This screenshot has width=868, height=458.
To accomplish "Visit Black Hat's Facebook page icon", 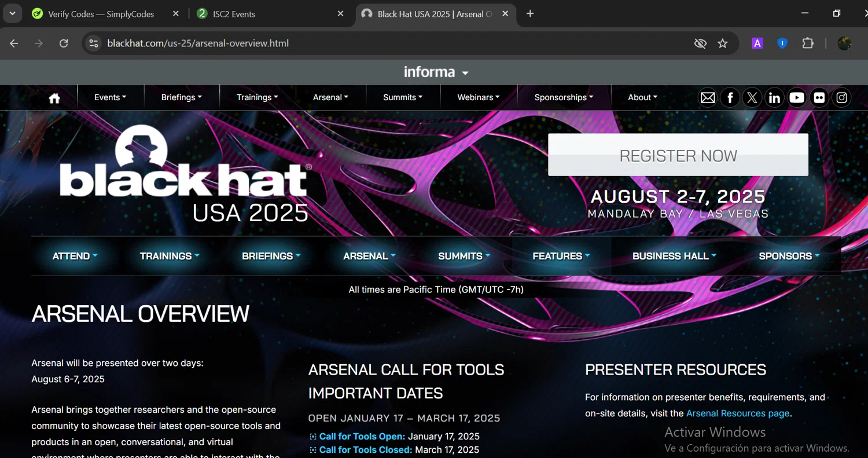I will click(730, 98).
